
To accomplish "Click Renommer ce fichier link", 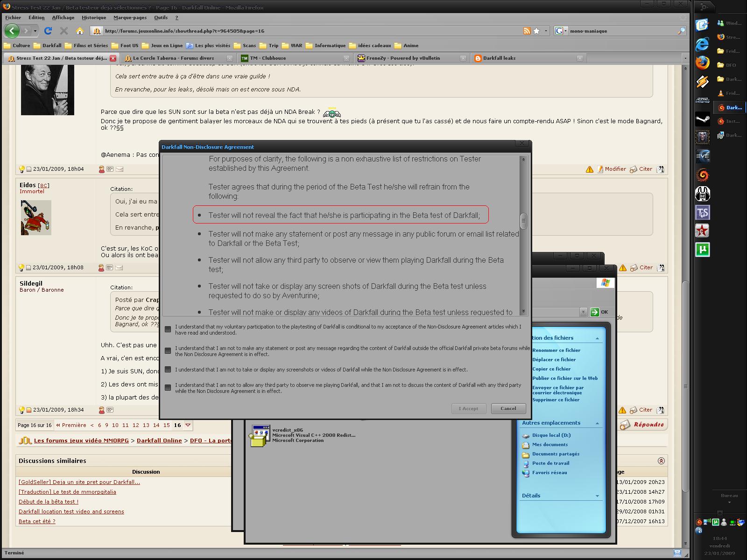I will 556,350.
